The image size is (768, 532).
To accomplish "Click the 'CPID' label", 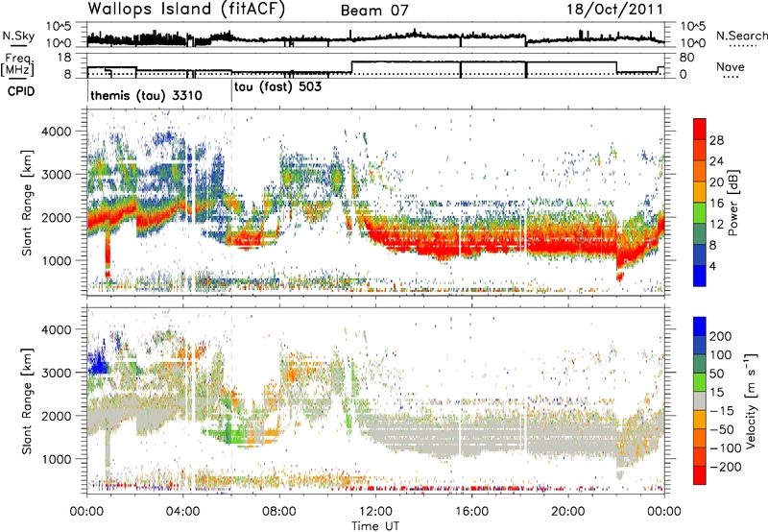I will click(21, 91).
